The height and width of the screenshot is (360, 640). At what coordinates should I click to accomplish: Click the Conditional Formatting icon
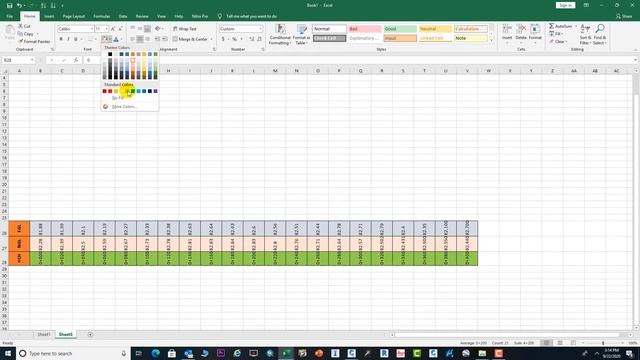(280, 29)
